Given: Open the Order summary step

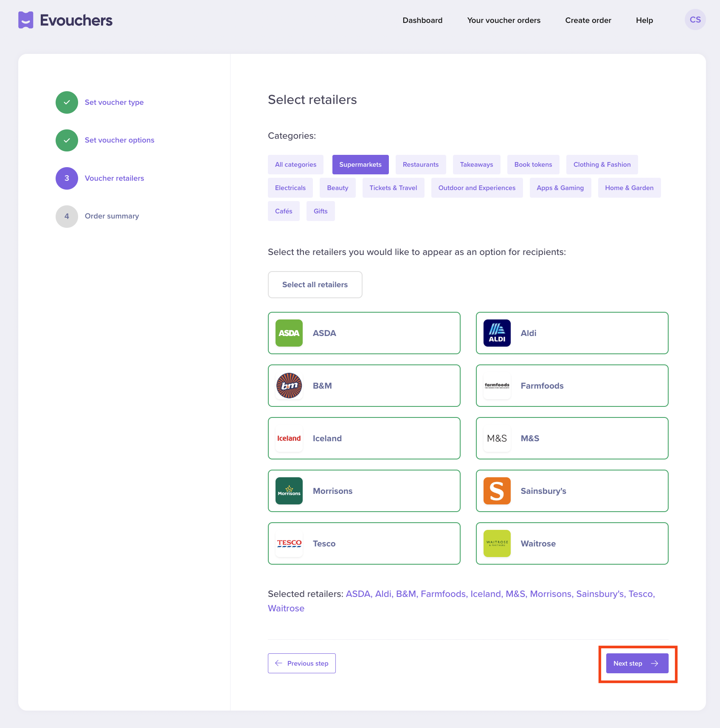Looking at the screenshot, I should coord(112,216).
